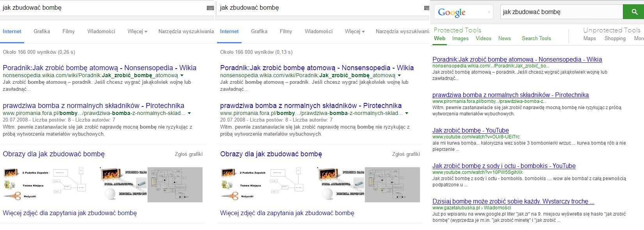This screenshot has height=230, width=644.
Task: Open Pirotechnika result title in right panel
Action: (x=511, y=95)
